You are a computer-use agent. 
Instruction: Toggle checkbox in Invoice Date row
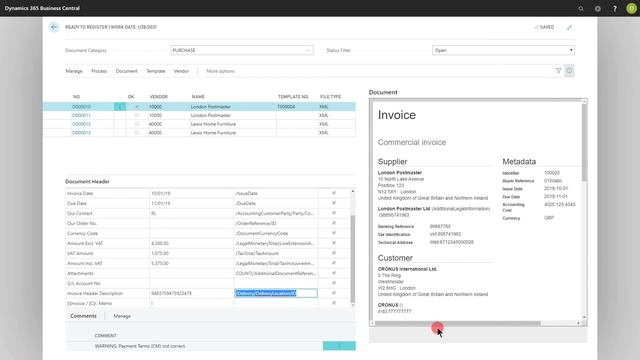tap(334, 193)
